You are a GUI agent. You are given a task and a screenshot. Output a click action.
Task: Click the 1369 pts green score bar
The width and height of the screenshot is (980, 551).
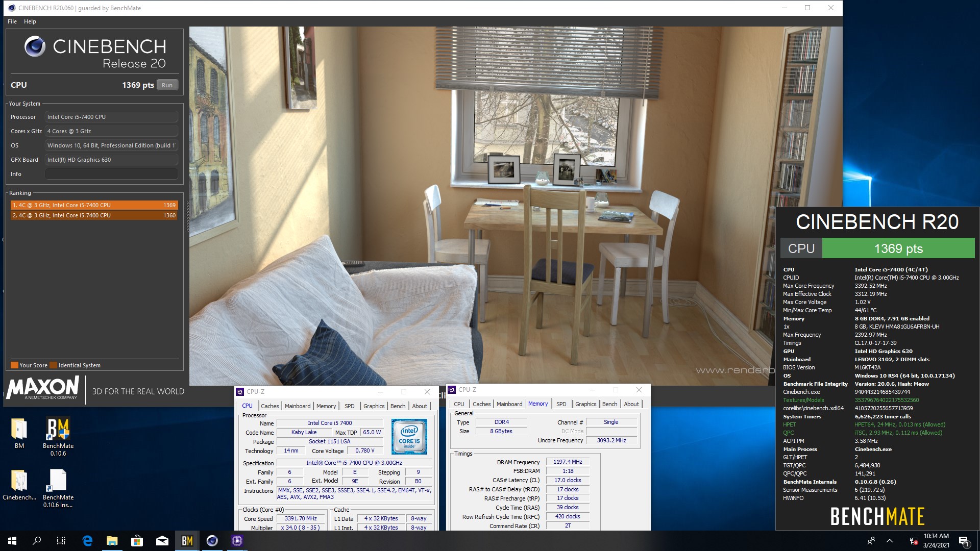pos(898,248)
